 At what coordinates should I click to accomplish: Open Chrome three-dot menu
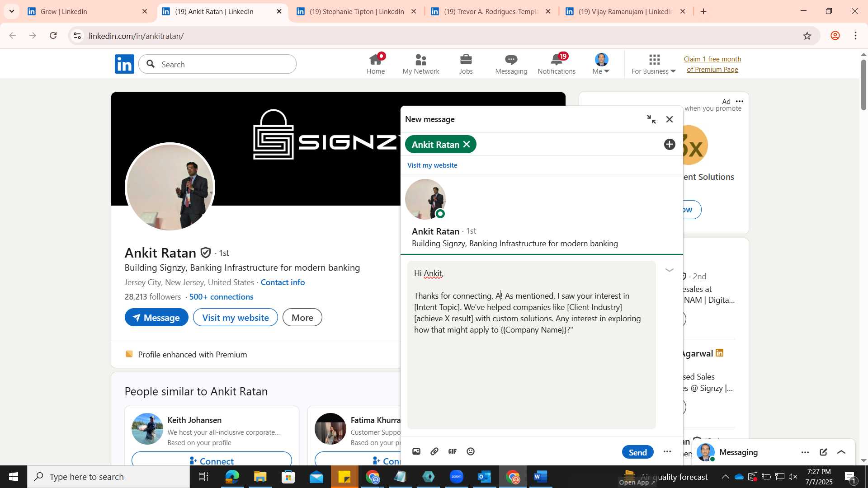[x=856, y=36]
